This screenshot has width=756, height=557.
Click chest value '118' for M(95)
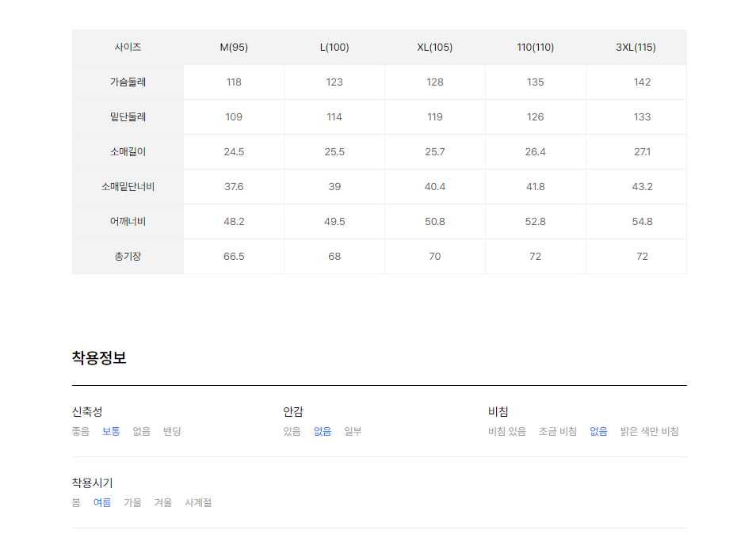pos(234,82)
